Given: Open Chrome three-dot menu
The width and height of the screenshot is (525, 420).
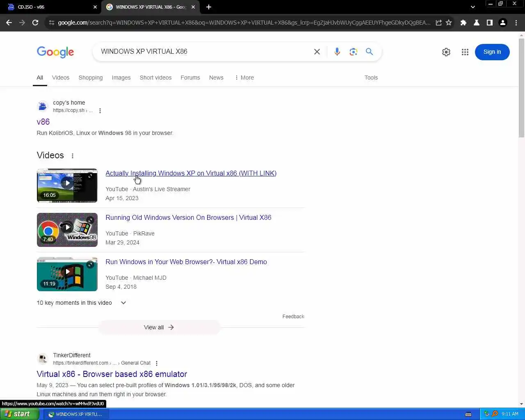Looking at the screenshot, I should (516, 23).
